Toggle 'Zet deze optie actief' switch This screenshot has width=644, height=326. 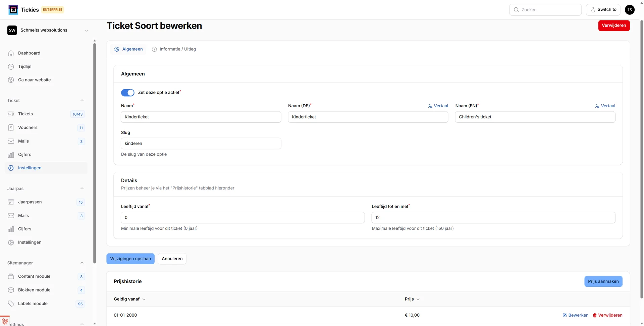click(x=127, y=93)
